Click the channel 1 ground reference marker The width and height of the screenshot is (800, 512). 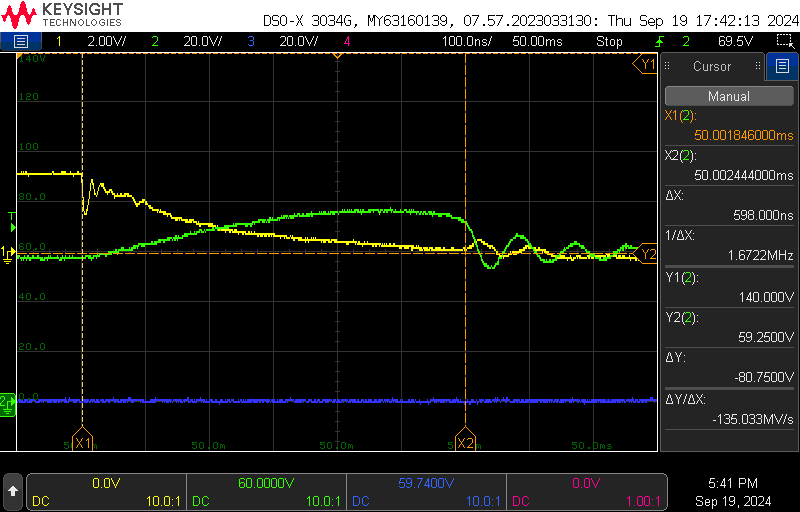[8, 253]
